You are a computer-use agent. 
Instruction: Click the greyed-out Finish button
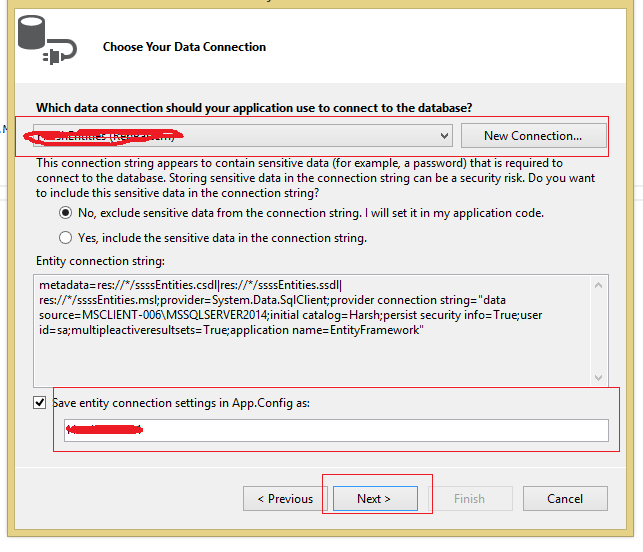pos(469,498)
